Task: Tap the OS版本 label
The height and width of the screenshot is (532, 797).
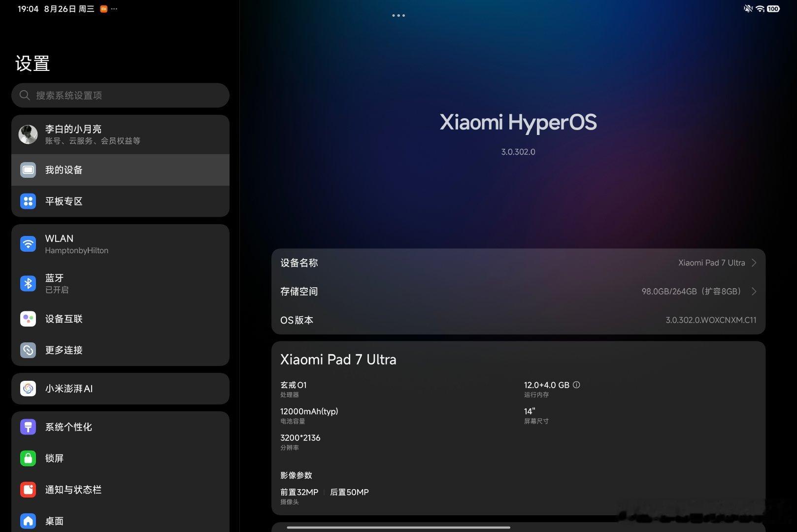Action: [x=297, y=320]
